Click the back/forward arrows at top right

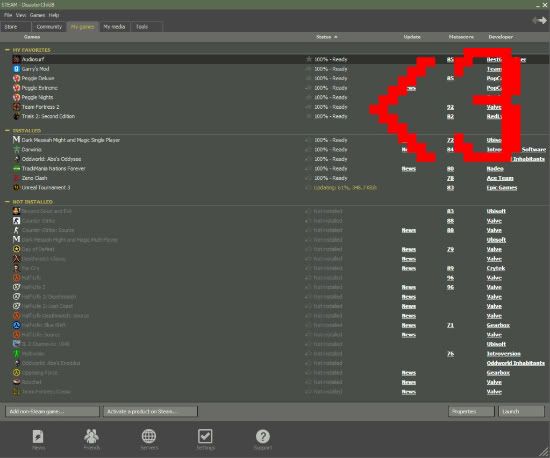coord(539,21)
